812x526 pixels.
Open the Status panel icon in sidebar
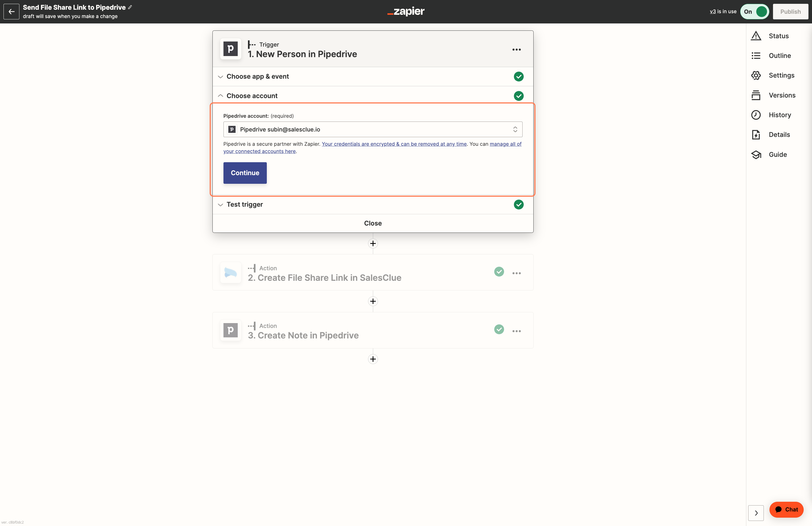pos(756,36)
